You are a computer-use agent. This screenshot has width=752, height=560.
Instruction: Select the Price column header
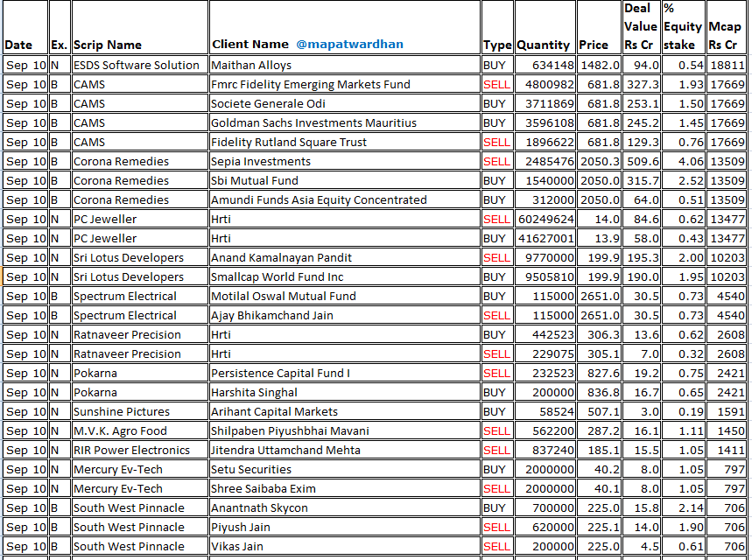click(599, 27)
